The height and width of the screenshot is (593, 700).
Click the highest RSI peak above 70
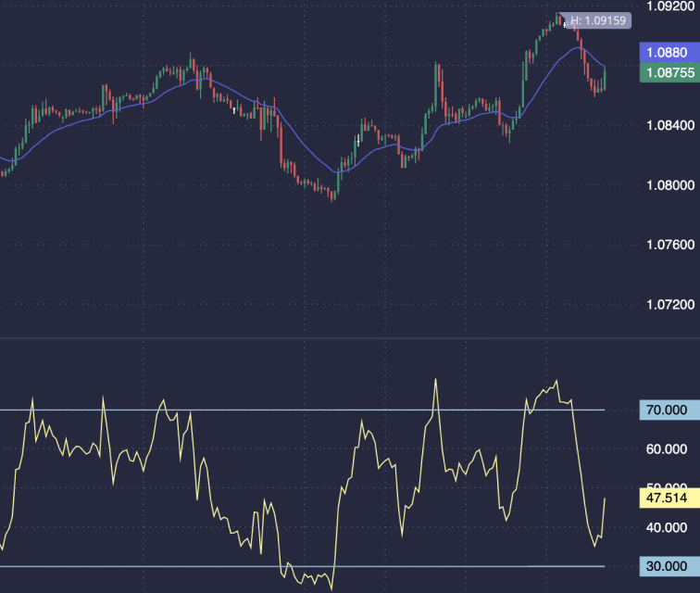[x=556, y=382]
